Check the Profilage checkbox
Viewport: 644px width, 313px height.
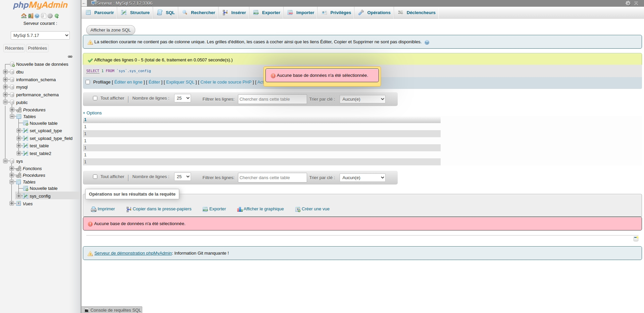point(88,82)
